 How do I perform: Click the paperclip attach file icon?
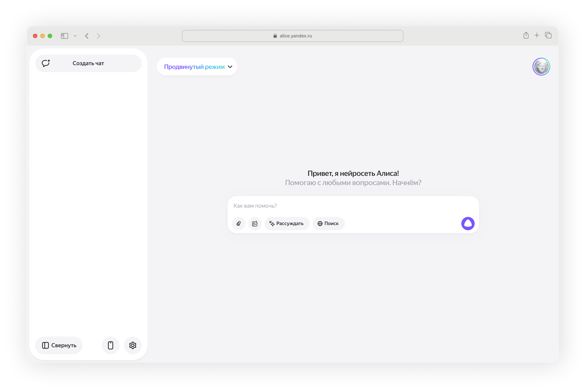click(239, 223)
